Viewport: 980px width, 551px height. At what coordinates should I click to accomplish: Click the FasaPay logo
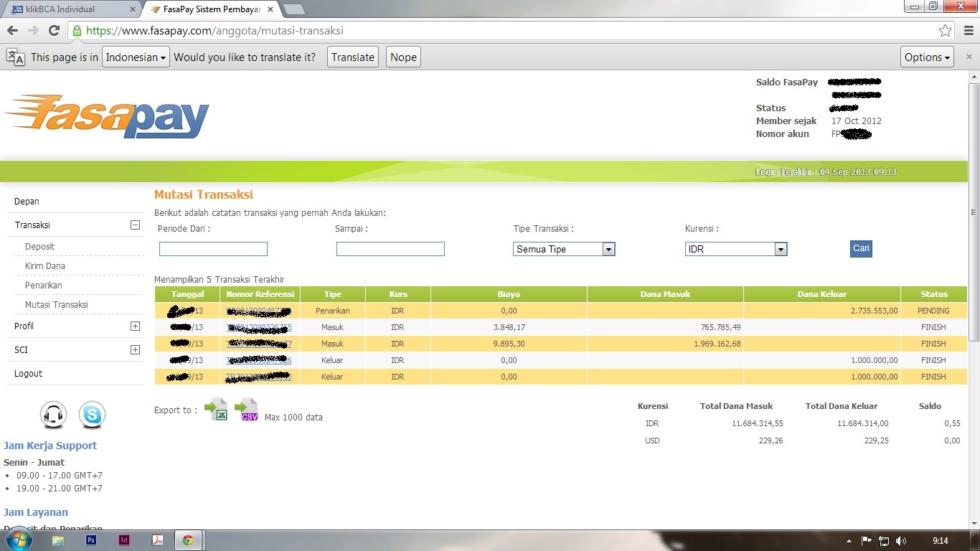[x=107, y=116]
